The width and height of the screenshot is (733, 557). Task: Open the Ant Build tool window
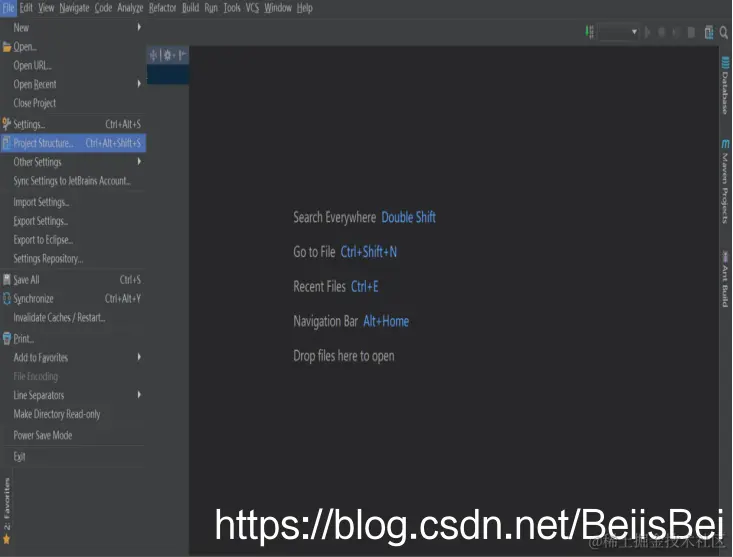point(725,279)
